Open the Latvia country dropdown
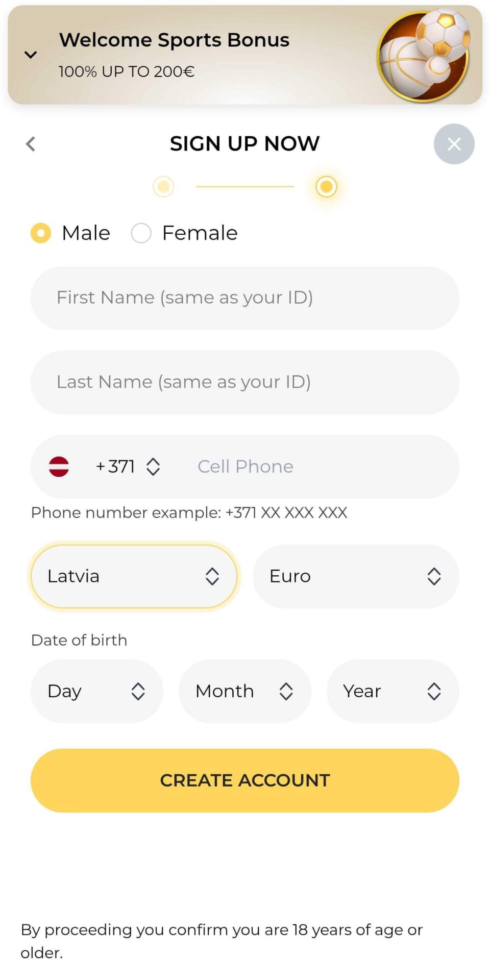Viewport: 490px width, 980px height. tap(134, 576)
